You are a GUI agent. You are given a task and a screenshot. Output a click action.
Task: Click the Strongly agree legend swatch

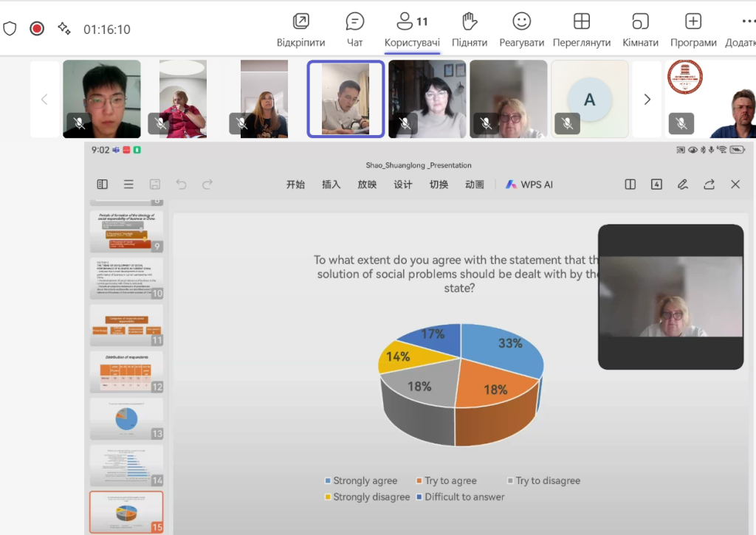click(x=328, y=480)
